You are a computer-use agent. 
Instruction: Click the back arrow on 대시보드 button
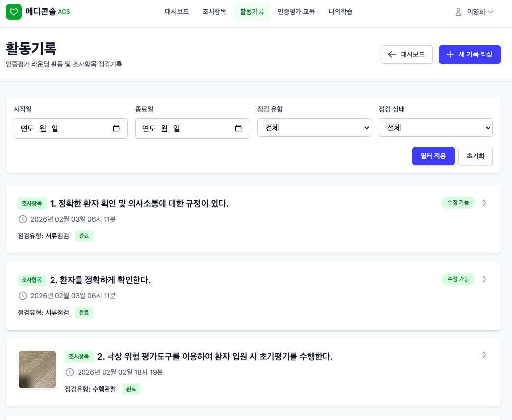click(392, 54)
